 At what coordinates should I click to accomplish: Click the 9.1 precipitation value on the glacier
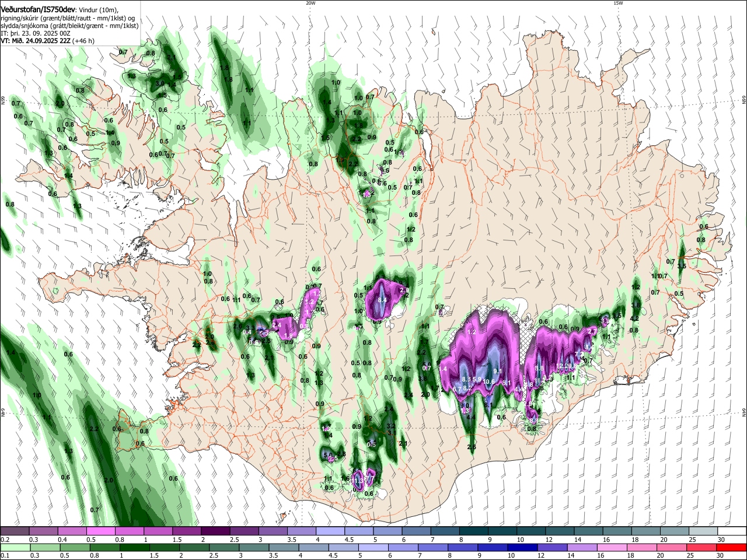tap(498, 371)
